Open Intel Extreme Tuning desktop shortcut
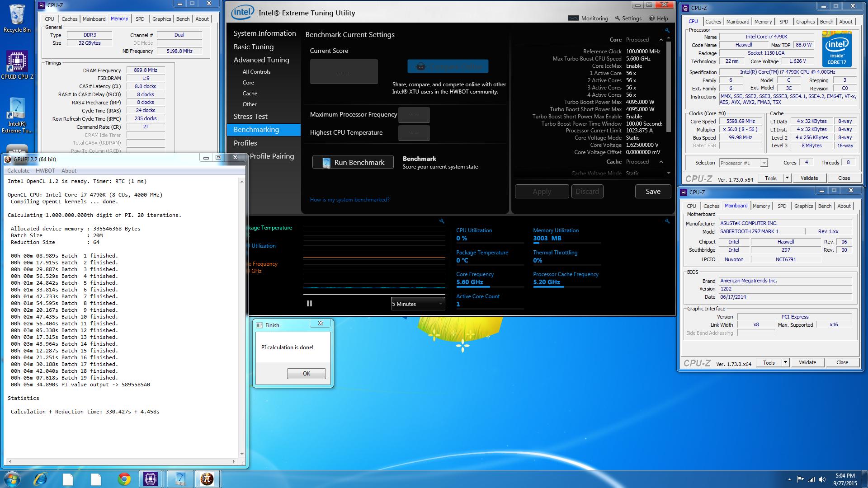 17,115
